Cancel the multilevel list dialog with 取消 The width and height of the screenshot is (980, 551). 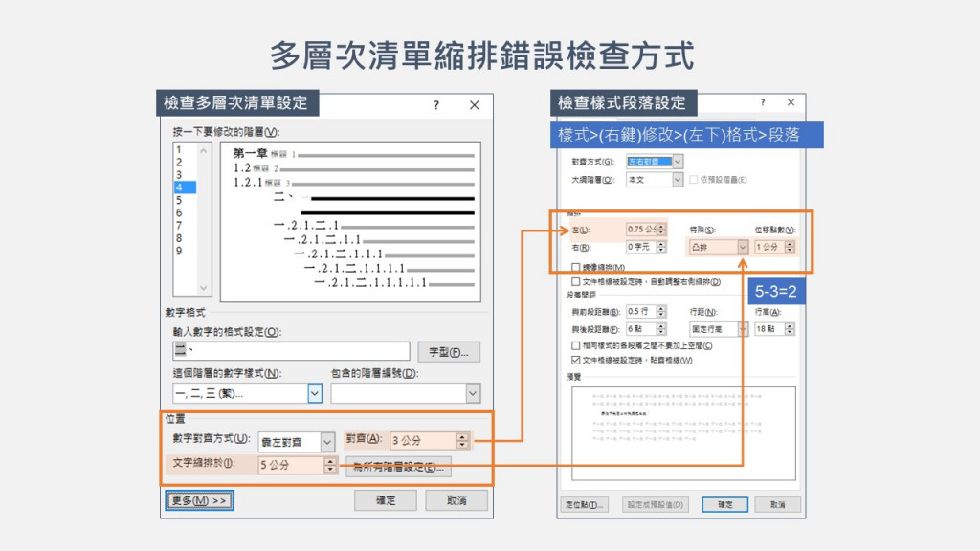point(457,500)
